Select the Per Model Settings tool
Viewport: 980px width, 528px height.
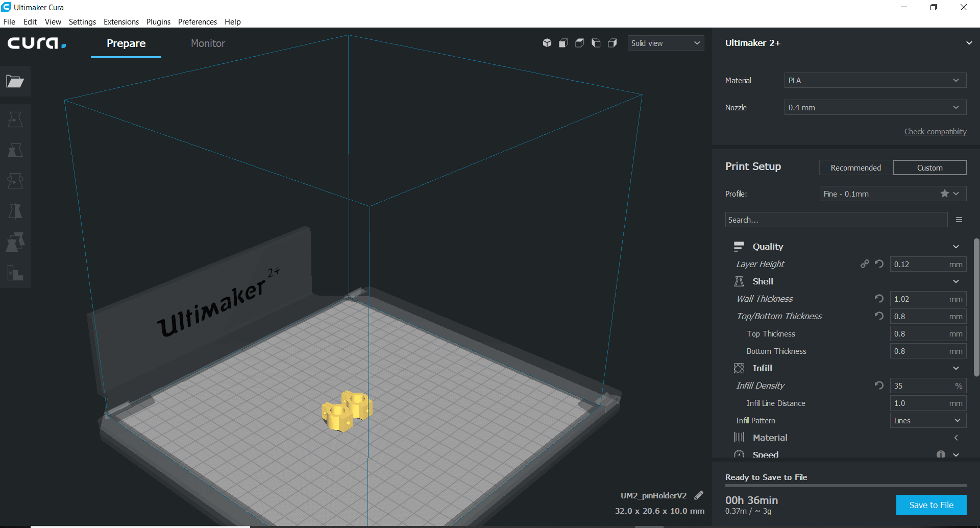pyautogui.click(x=15, y=242)
